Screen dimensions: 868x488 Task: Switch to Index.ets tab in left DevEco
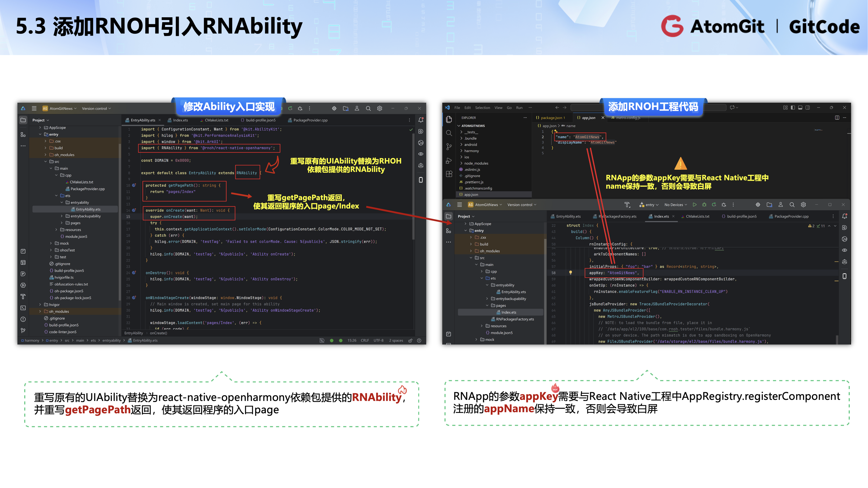(178, 120)
